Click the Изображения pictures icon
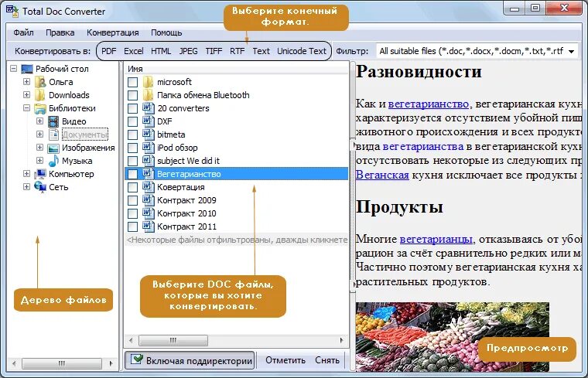Viewport: 588px width, 378px height. click(53, 148)
